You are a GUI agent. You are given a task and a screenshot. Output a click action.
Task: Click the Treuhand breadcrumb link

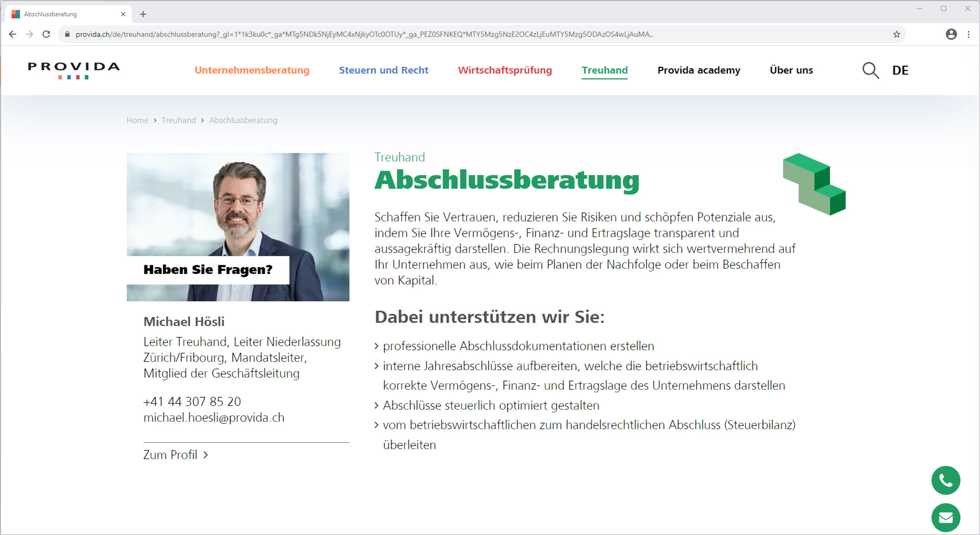pos(179,120)
